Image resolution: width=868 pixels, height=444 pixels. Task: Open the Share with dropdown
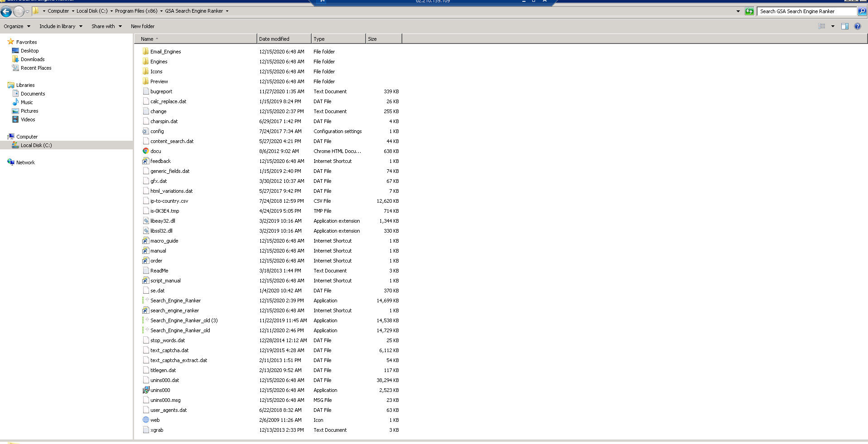click(107, 26)
